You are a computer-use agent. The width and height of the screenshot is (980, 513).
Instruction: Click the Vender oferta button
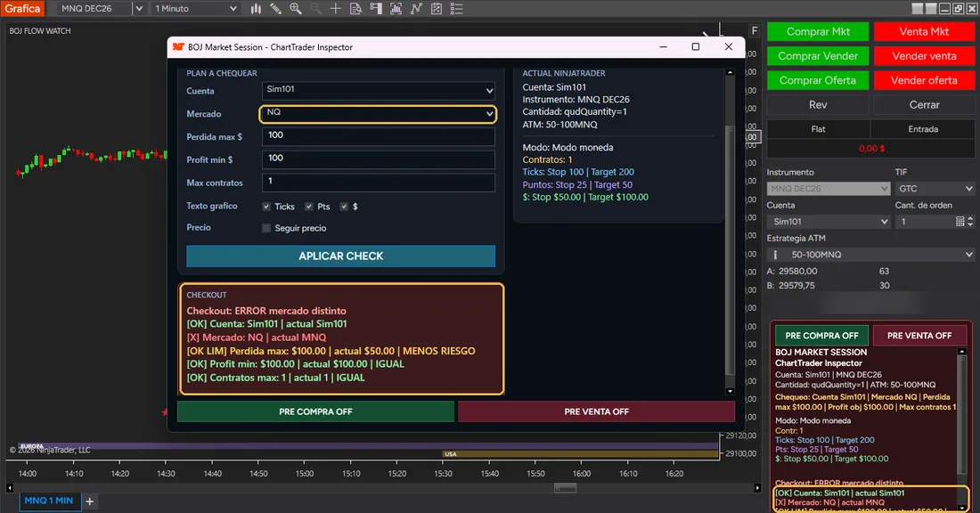tap(924, 80)
